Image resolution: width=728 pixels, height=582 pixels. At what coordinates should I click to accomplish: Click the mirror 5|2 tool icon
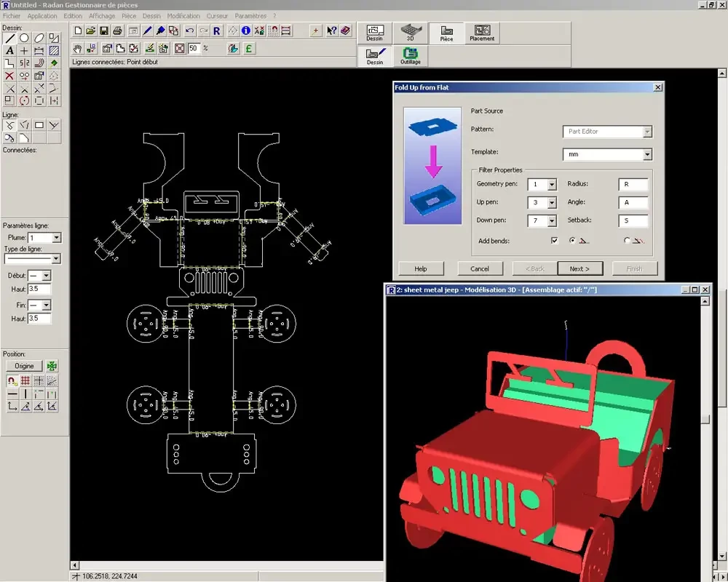[x=24, y=63]
